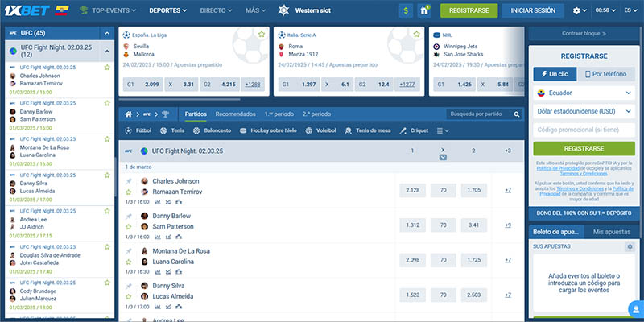Click the Código promocional input field
This screenshot has height=322, width=644.
(x=584, y=130)
